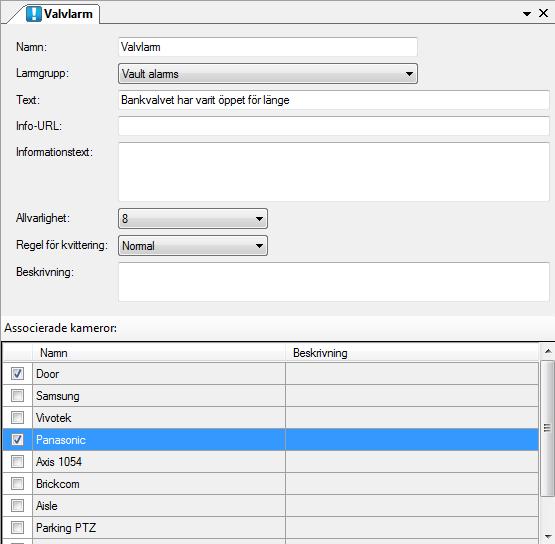Image resolution: width=555 pixels, height=544 pixels.
Task: Check the Vivotek camera checkbox
Action: (17, 418)
